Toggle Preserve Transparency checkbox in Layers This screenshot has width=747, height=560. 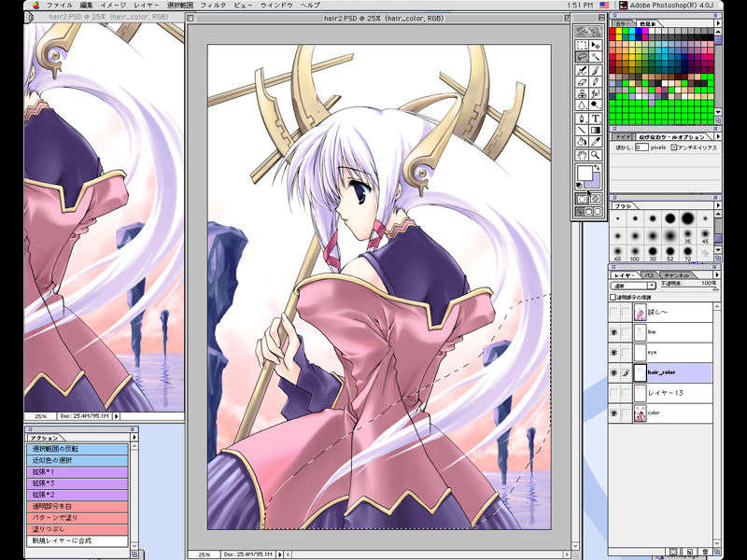coord(613,297)
